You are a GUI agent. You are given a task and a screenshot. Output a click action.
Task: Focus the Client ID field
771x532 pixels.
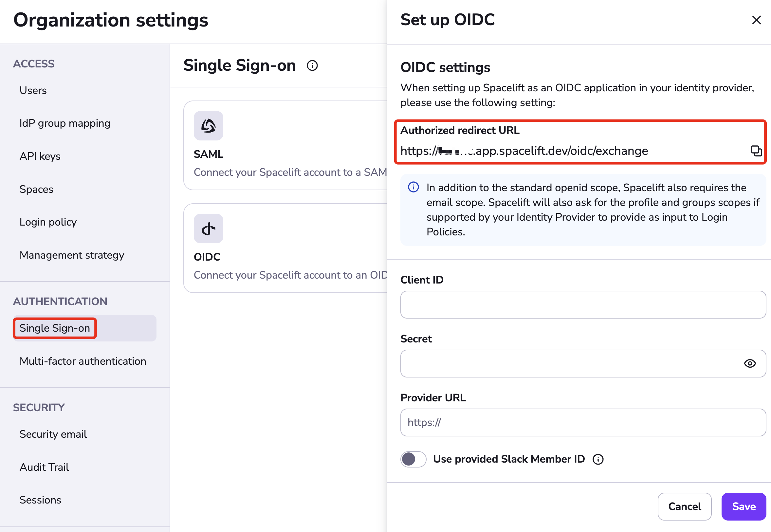[583, 305]
